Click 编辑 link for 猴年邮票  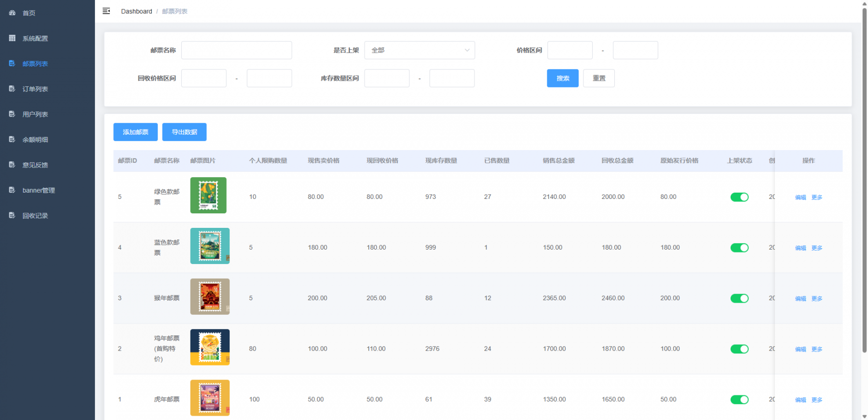click(800, 298)
